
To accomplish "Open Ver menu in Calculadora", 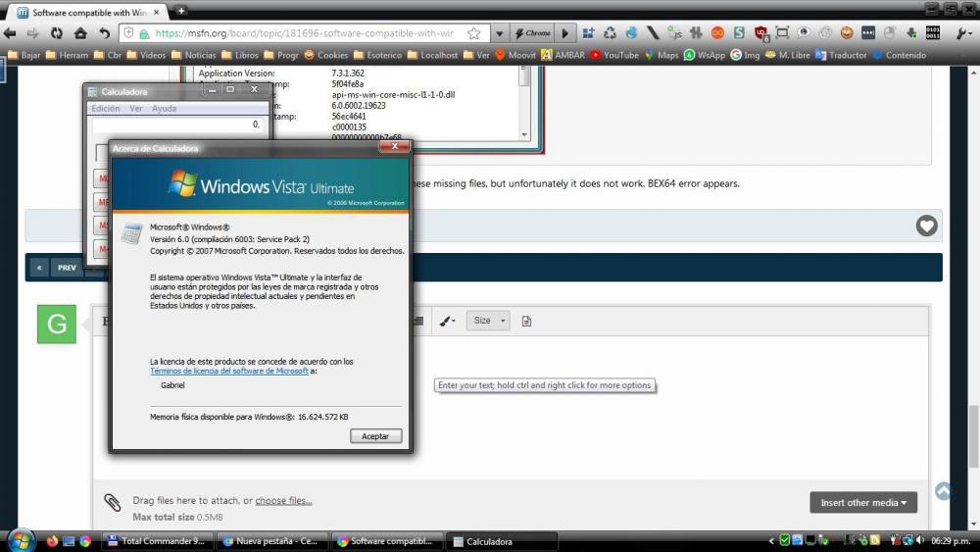I will [x=135, y=109].
